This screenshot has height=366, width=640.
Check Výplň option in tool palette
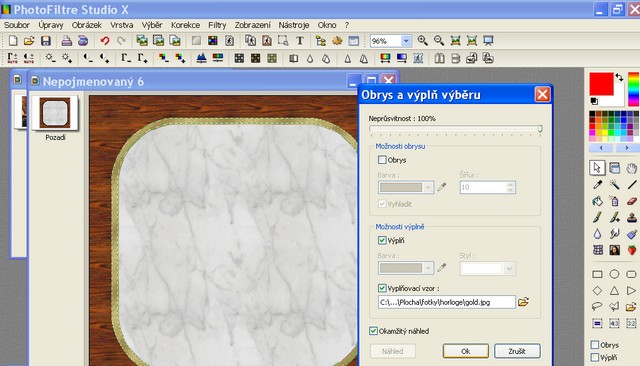[x=595, y=357]
